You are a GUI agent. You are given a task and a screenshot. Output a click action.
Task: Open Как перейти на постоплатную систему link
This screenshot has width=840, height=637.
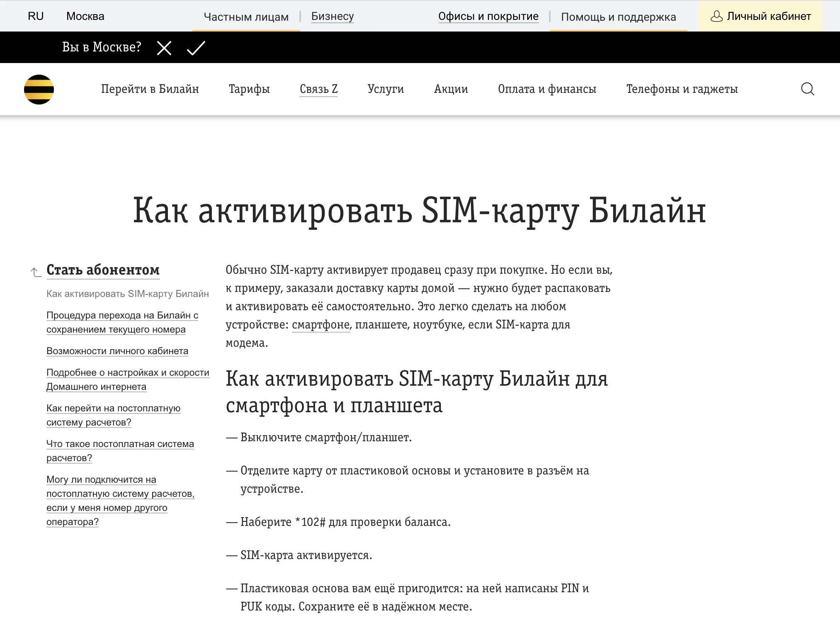[x=114, y=415]
